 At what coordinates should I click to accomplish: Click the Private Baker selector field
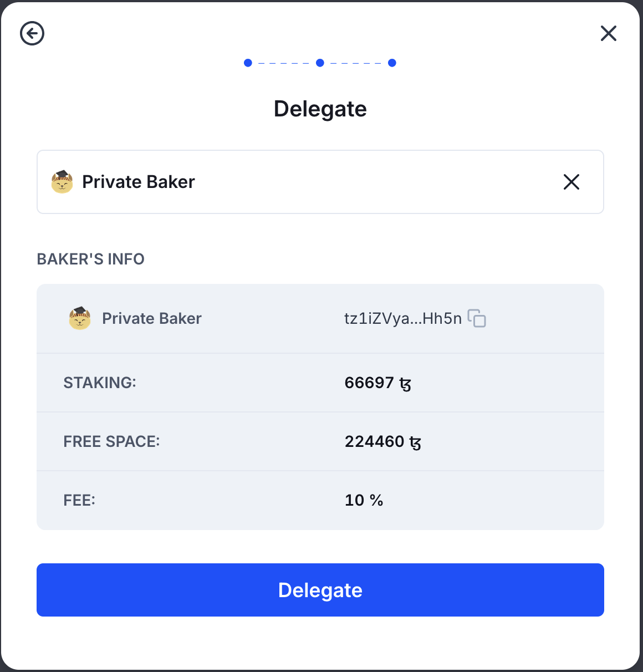click(x=320, y=182)
